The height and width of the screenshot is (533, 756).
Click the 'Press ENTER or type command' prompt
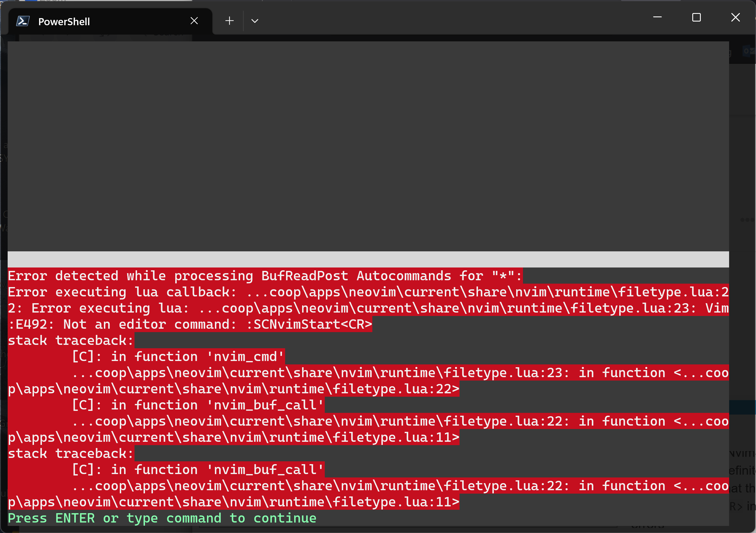162,518
